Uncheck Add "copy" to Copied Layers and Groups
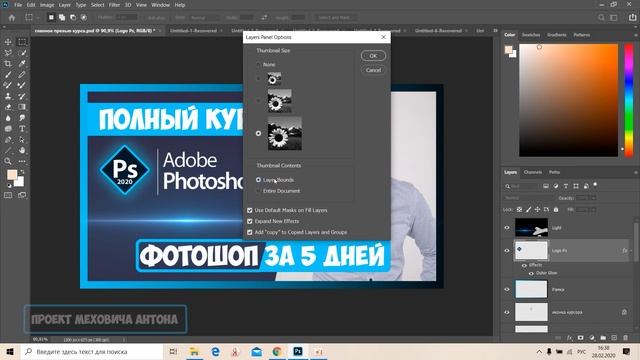The width and height of the screenshot is (640, 360). 249,232
